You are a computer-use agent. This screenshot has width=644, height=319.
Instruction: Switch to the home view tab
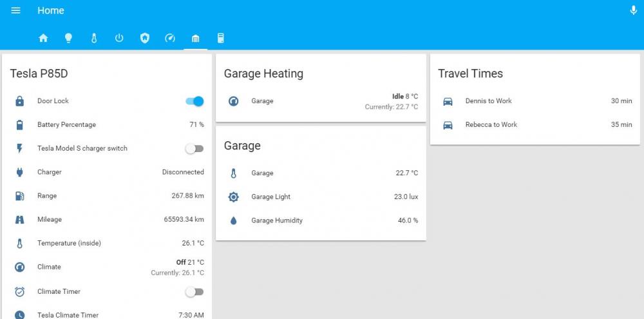coord(43,38)
